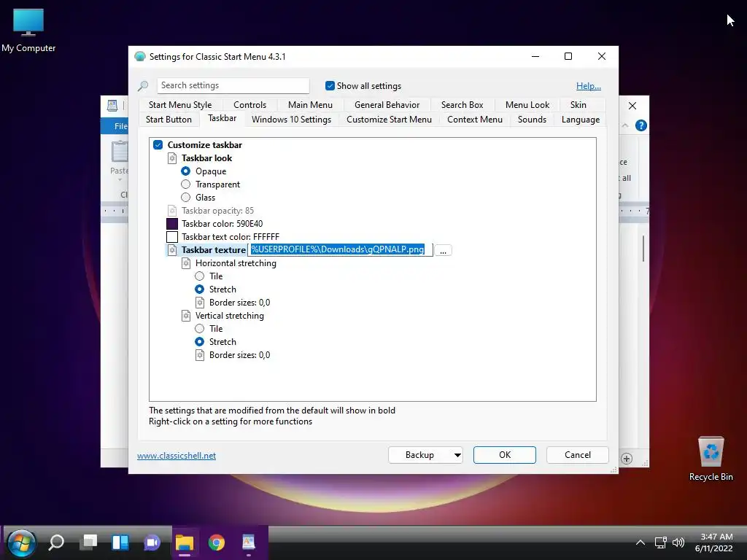Click the Cancel button
The height and width of the screenshot is (560, 747).
[x=578, y=455]
